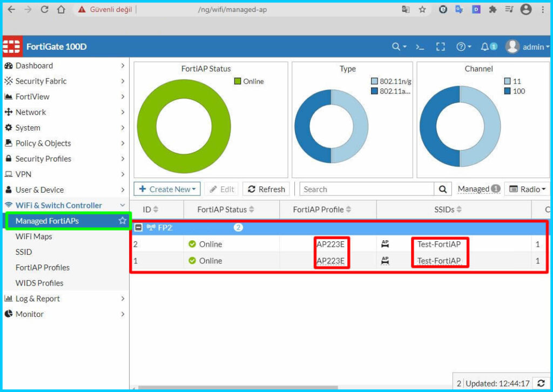Open the SSID page
The height and width of the screenshot is (392, 553).
click(x=24, y=252)
